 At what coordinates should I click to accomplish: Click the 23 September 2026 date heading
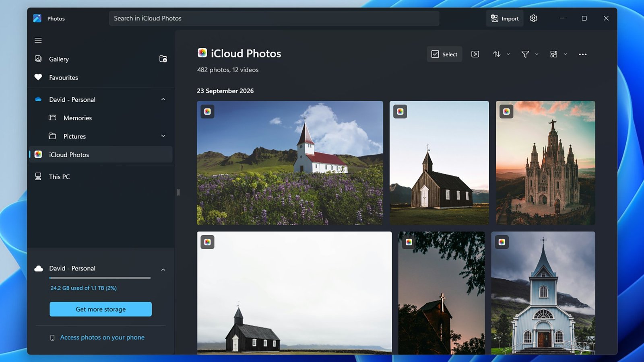tap(225, 91)
